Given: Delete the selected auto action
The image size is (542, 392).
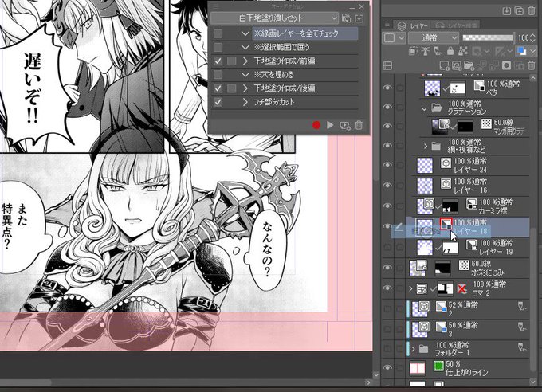Looking at the screenshot, I should (359, 125).
